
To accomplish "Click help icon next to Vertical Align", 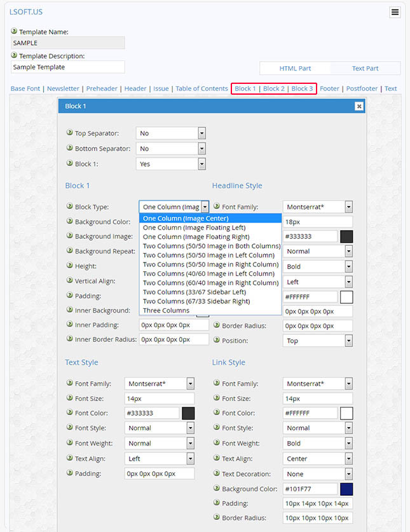I will 69,280.
